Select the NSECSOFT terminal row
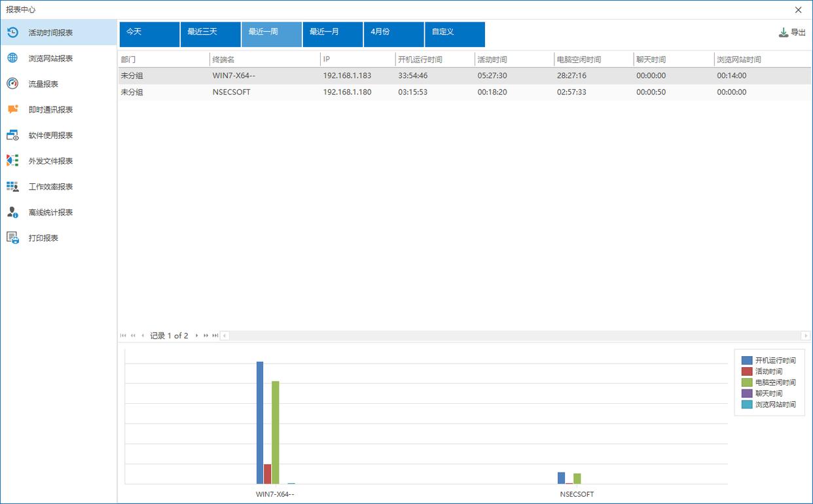 pos(231,92)
